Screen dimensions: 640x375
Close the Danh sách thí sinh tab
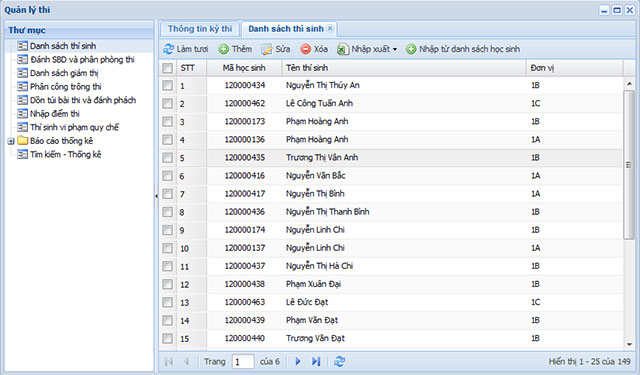click(x=330, y=29)
